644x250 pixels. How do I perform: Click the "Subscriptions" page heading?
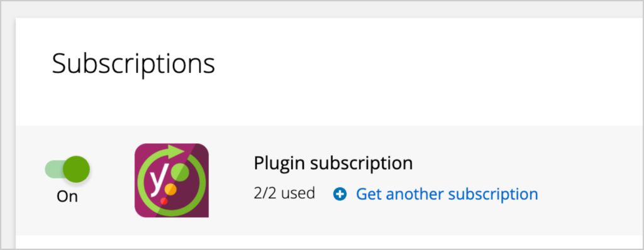pyautogui.click(x=133, y=64)
